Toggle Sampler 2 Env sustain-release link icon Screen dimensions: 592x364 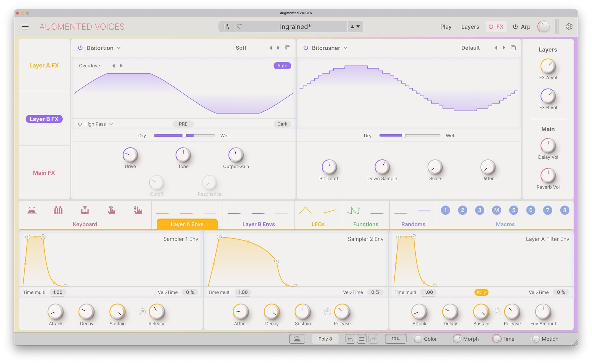click(327, 312)
